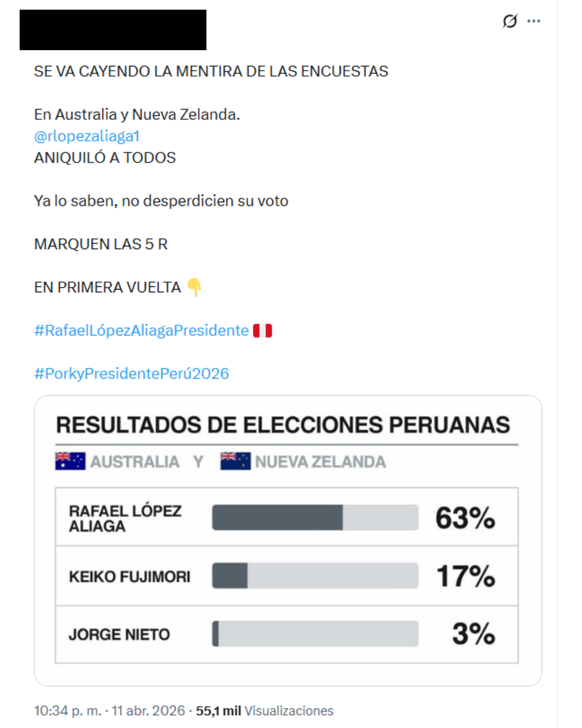Open the three-dot more options menu
The width and height of the screenshot is (582, 728).
(x=534, y=21)
